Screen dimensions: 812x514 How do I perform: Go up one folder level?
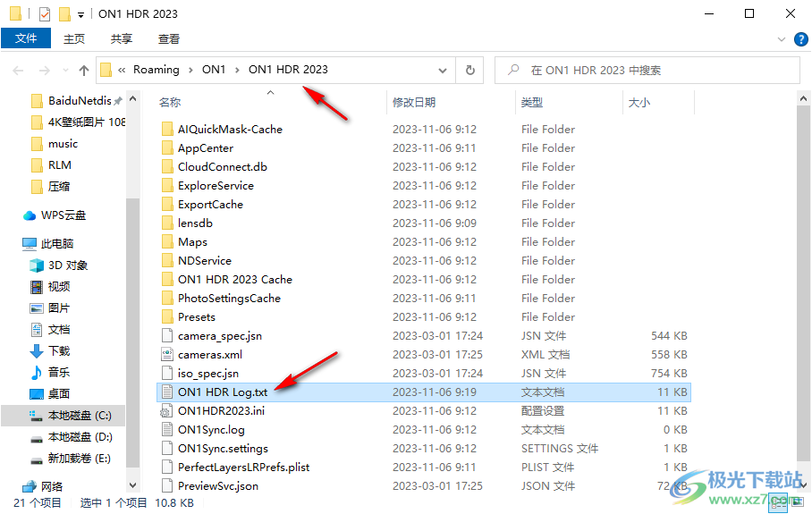tap(84, 71)
